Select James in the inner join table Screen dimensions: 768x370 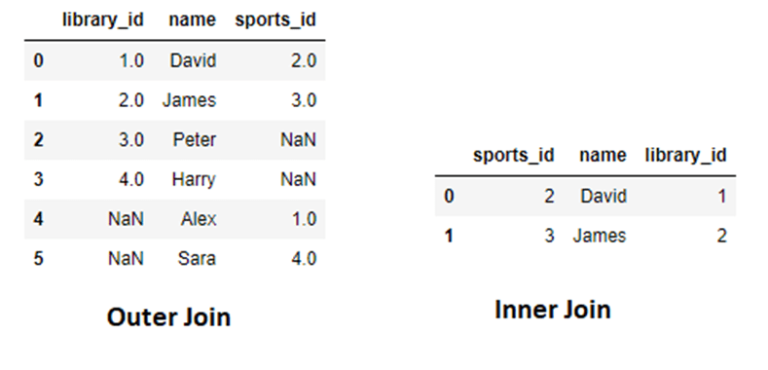click(600, 236)
